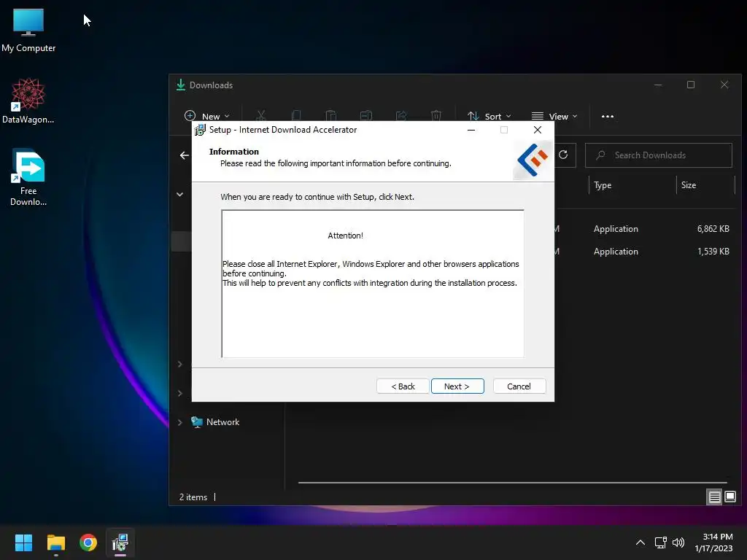Select the 6,862 KB Application file row
Image resolution: width=747 pixels, height=560 pixels.
(x=645, y=228)
